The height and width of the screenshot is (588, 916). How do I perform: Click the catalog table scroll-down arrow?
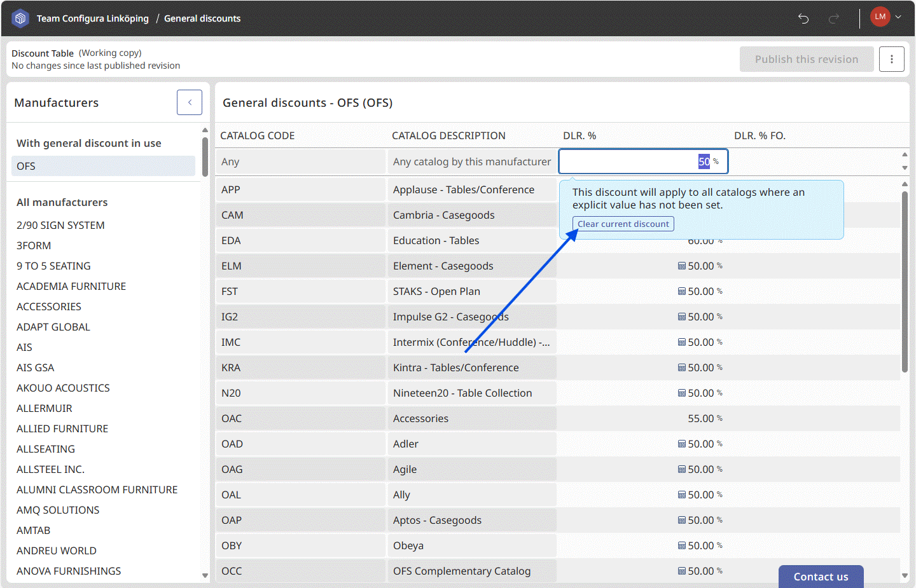point(905,576)
